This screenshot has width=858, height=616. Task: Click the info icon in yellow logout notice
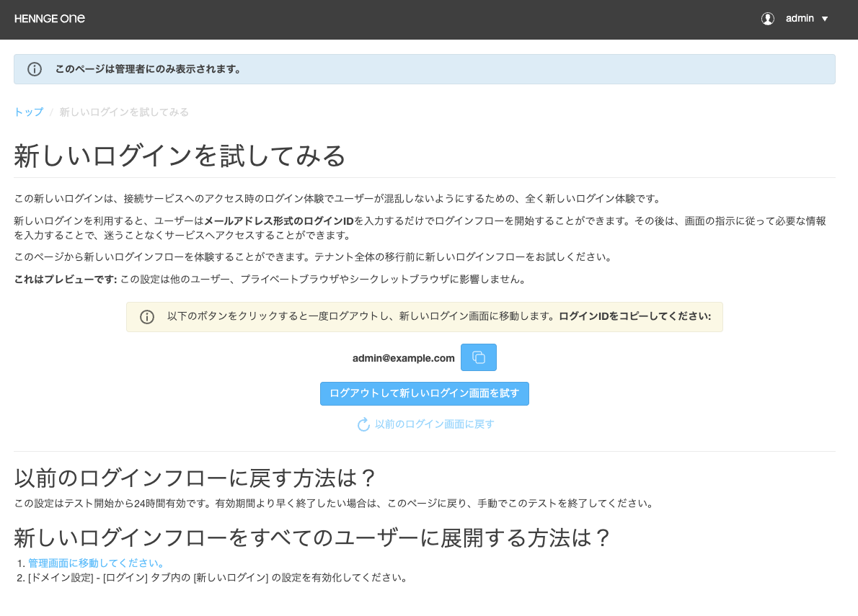147,317
